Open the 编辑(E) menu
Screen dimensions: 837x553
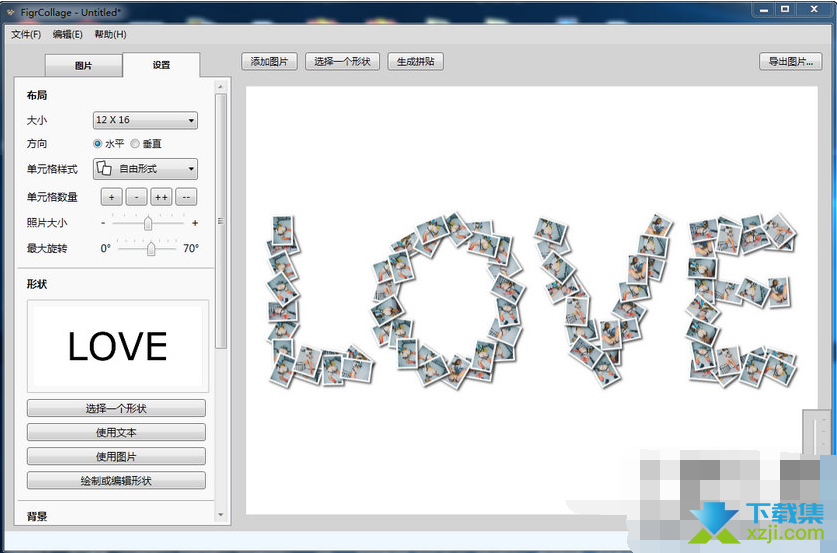coord(67,34)
